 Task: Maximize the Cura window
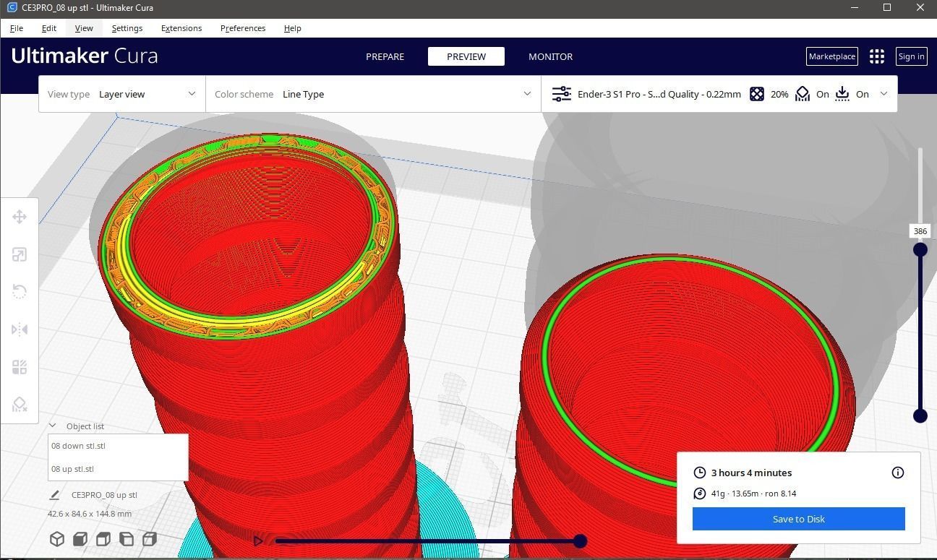tap(887, 7)
